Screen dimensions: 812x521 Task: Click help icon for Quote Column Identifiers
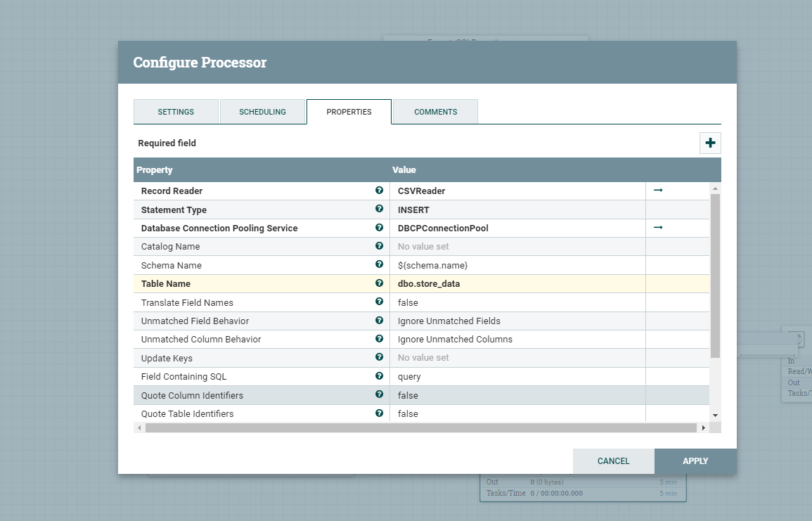(380, 395)
